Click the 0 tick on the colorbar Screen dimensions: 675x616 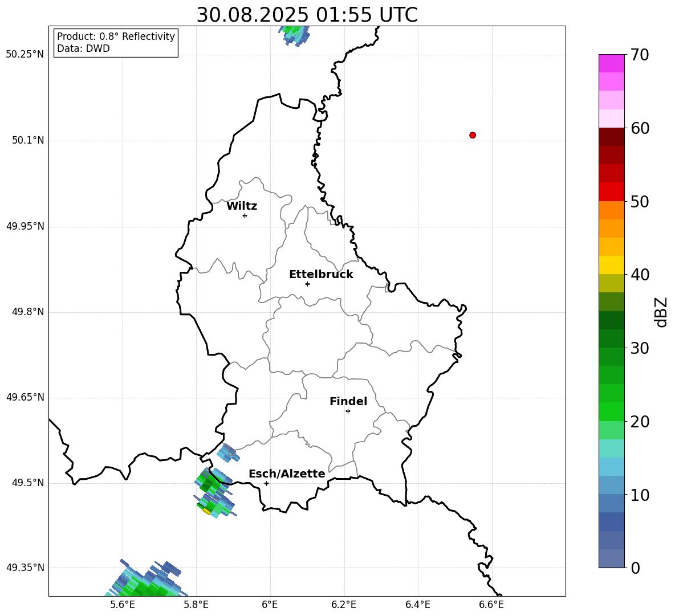(x=635, y=568)
